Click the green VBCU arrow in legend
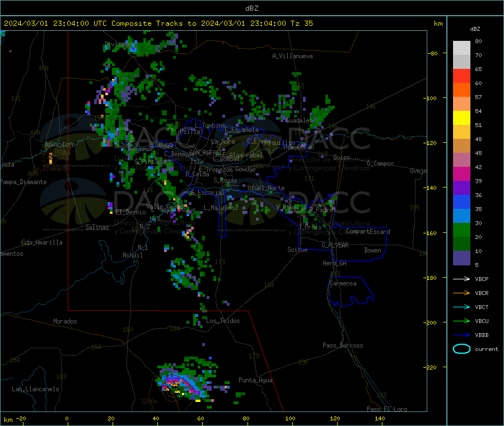This screenshot has width=504, height=426. [461, 321]
